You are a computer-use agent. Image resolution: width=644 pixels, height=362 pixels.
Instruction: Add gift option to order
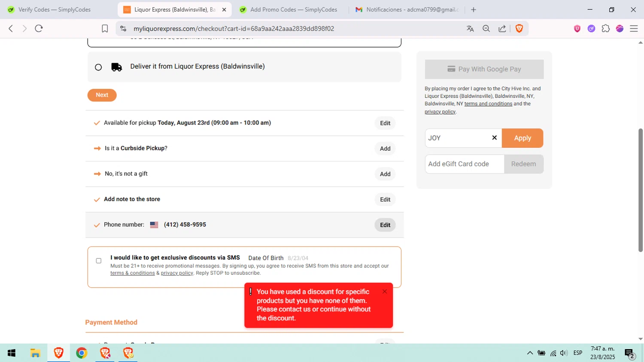pos(385,174)
